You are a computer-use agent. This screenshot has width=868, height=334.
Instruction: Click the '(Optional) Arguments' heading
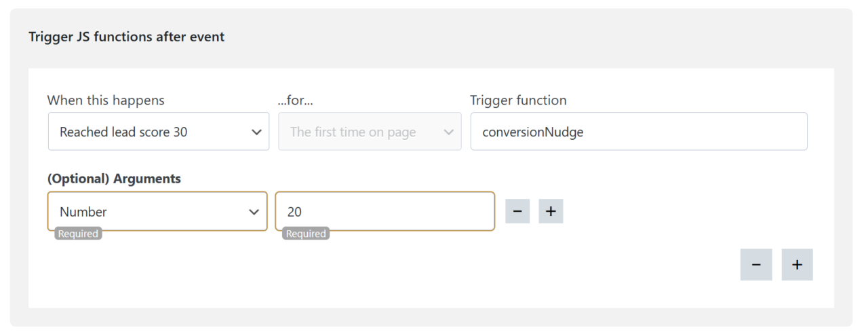114,179
